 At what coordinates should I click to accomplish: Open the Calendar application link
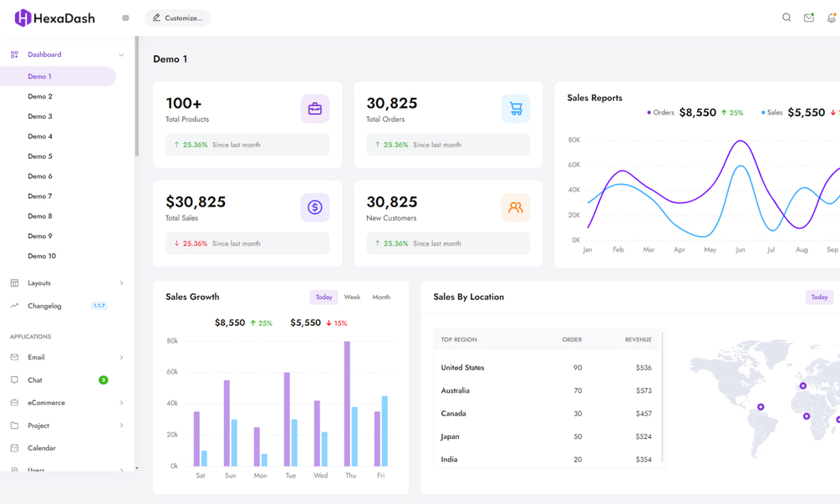[42, 448]
